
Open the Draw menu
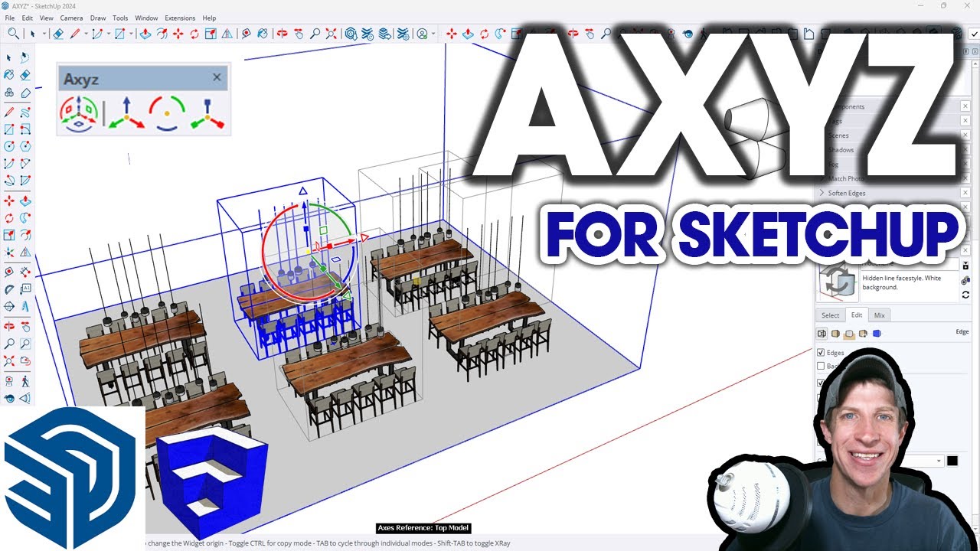tap(98, 18)
